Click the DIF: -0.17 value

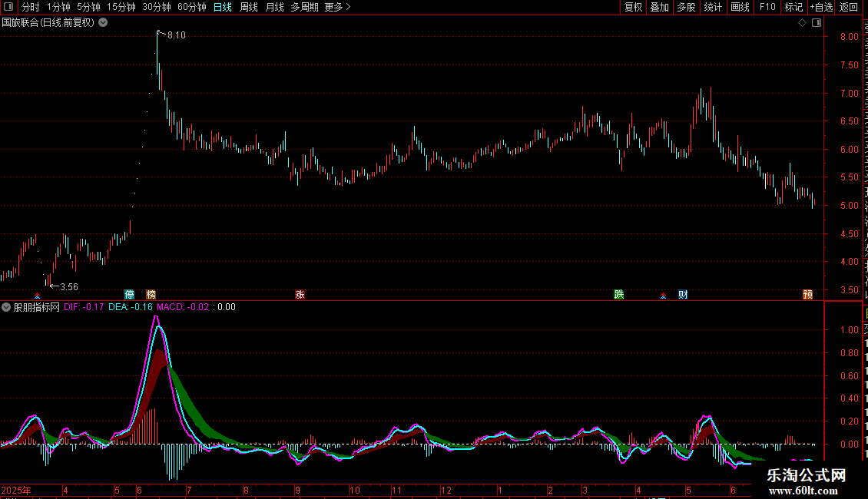tap(84, 307)
